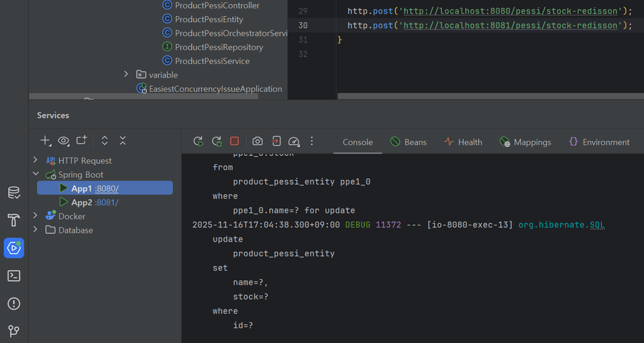644x343 pixels.
Task: Click the log timestamp 2025-11-16T17:04:38.300+09:00
Action: tap(266, 225)
